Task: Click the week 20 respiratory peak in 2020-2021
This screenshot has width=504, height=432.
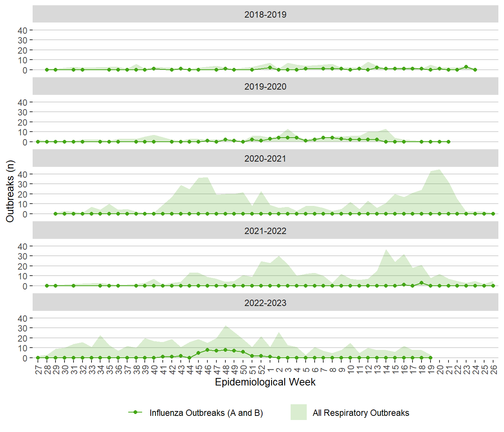Action: point(439,170)
